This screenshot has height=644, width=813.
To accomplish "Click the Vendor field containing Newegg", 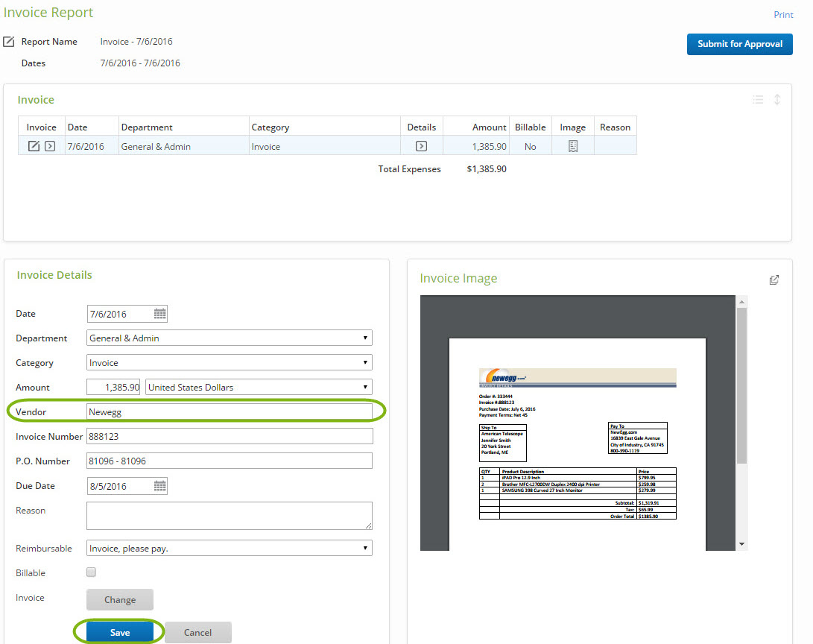I will [x=230, y=411].
